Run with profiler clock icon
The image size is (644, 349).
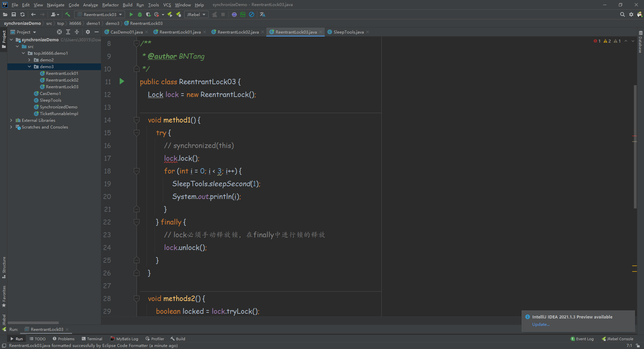157,14
